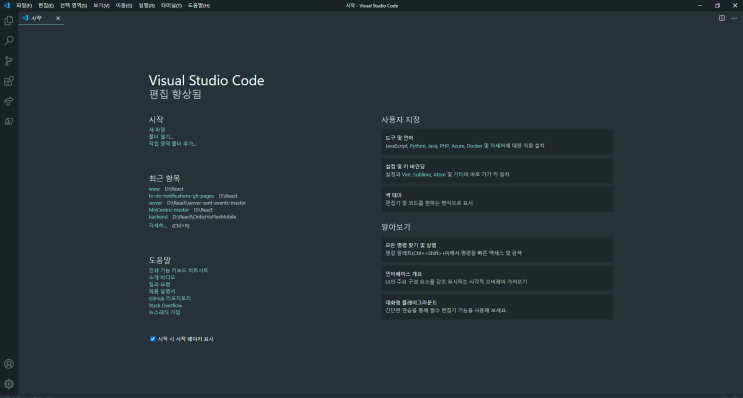Screen dimensions: 743x398
Task: Click the Python language link
Action: (x=417, y=146)
